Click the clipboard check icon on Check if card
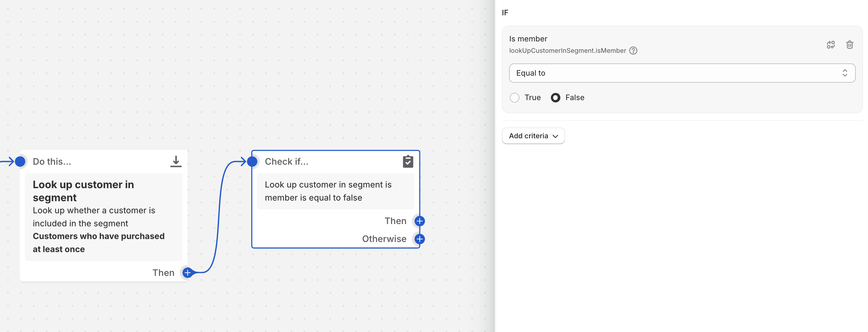Image resolution: width=868 pixels, height=332 pixels. pos(408,162)
